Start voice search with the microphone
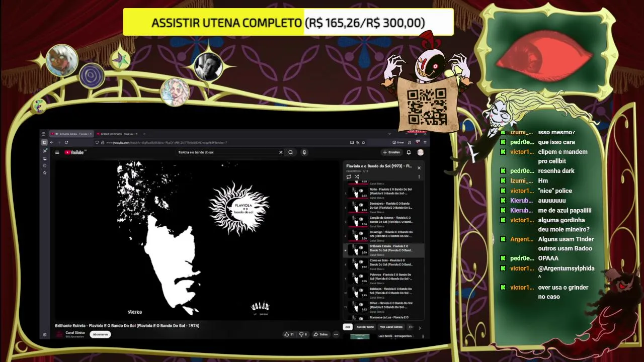 [304, 152]
